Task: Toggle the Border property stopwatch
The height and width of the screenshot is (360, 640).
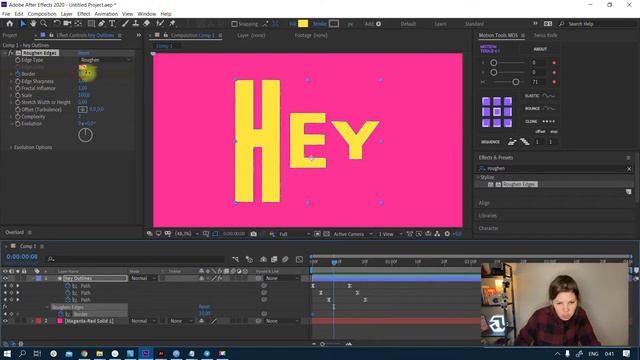Action: click(18, 74)
